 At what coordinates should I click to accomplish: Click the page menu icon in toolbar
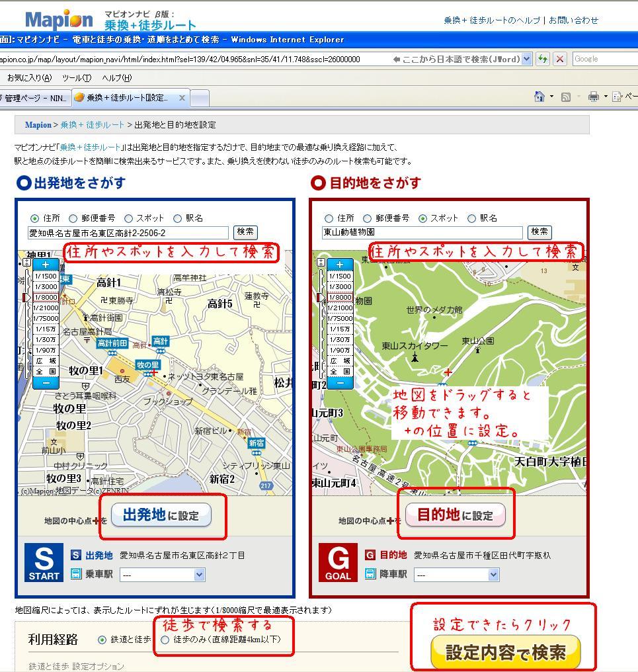[x=618, y=97]
